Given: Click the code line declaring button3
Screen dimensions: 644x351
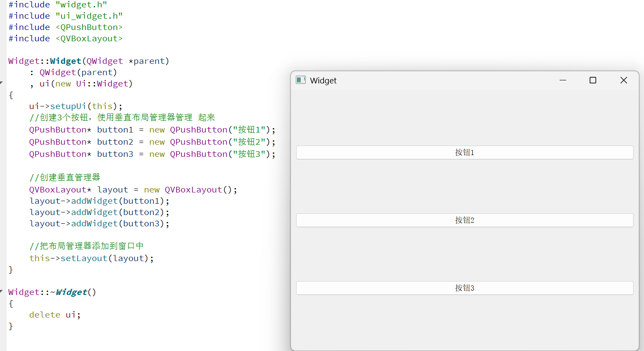Looking at the screenshot, I should 153,154.
